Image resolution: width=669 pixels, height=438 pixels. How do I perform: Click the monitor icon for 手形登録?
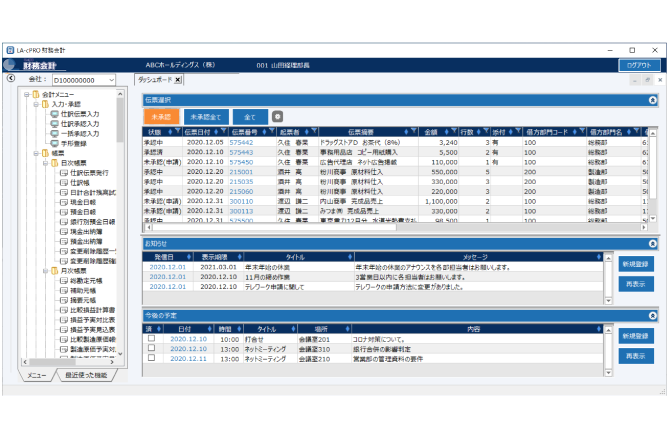(x=55, y=143)
